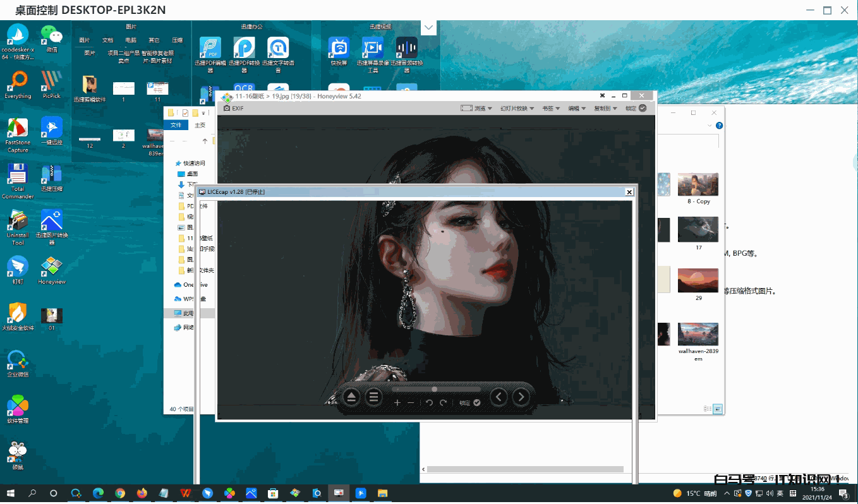Go to the previous image arrow
858x504 pixels.
point(499,397)
